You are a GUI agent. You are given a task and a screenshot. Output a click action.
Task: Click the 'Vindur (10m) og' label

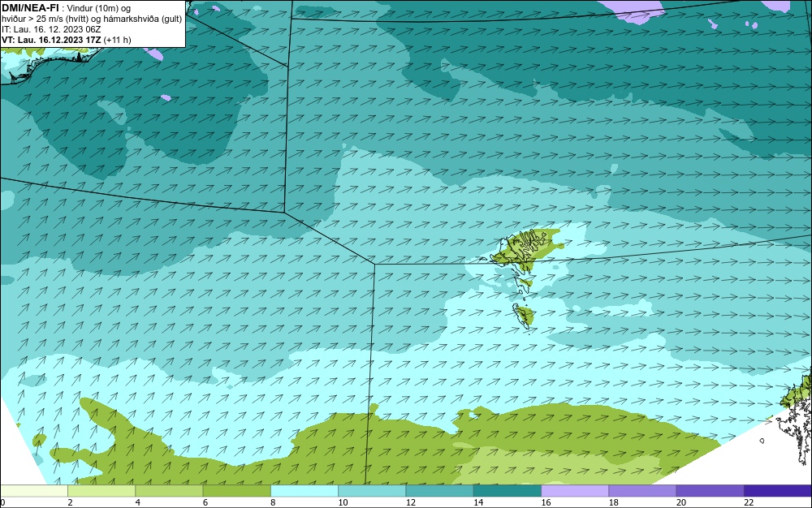(x=99, y=8)
